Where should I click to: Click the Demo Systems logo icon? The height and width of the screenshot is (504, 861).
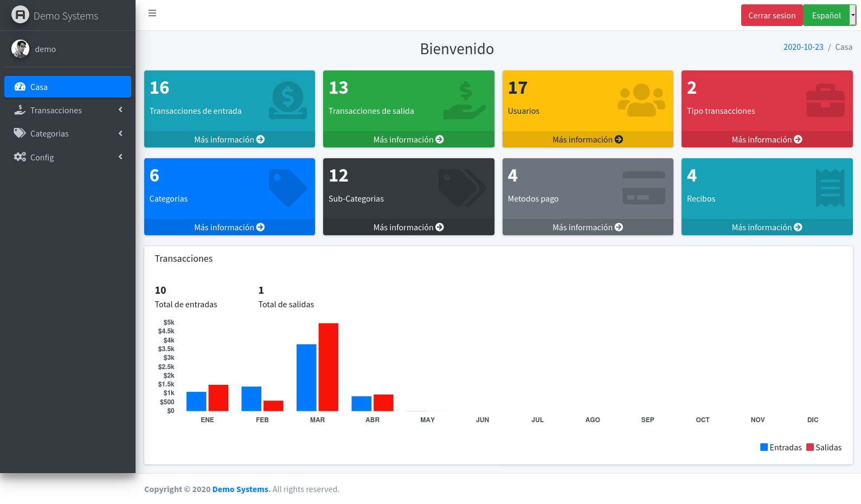coord(20,15)
